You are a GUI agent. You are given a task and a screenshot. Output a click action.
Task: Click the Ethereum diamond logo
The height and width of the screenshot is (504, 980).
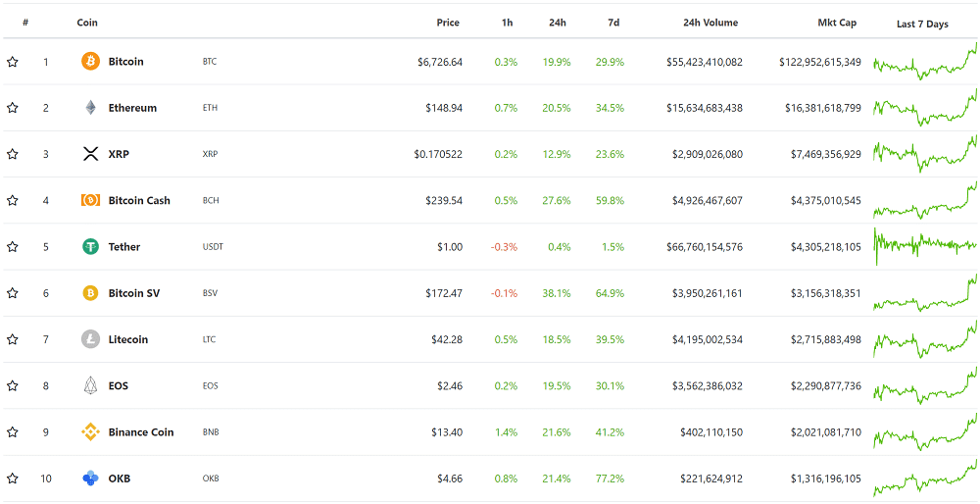(x=90, y=108)
